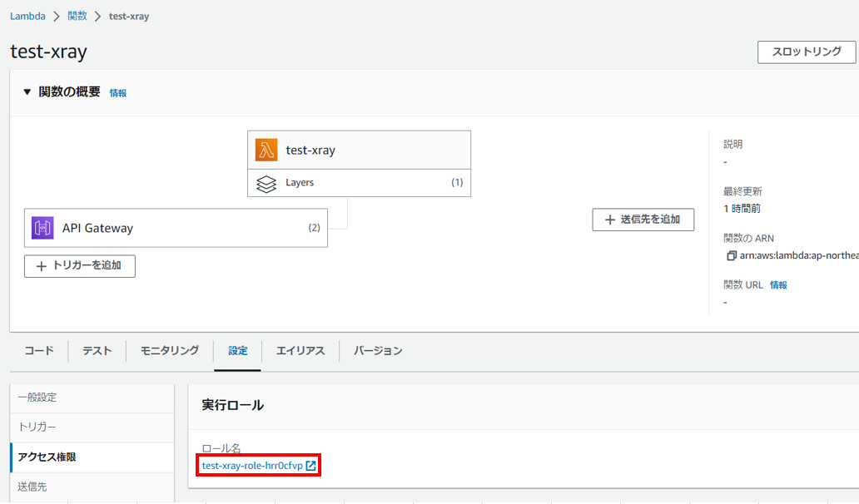Copy the function ARN with the copy icon
The height and width of the screenshot is (504, 859).
[732, 255]
